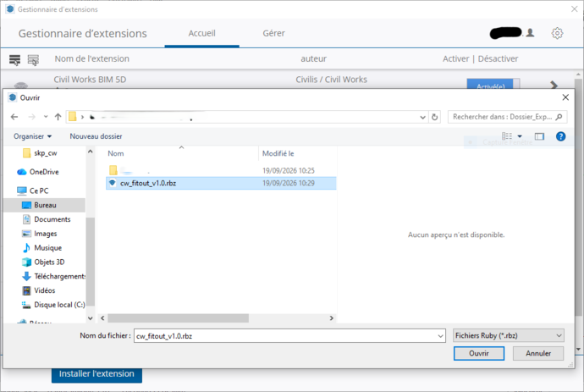Toggle the preview pane icon

pyautogui.click(x=539, y=136)
